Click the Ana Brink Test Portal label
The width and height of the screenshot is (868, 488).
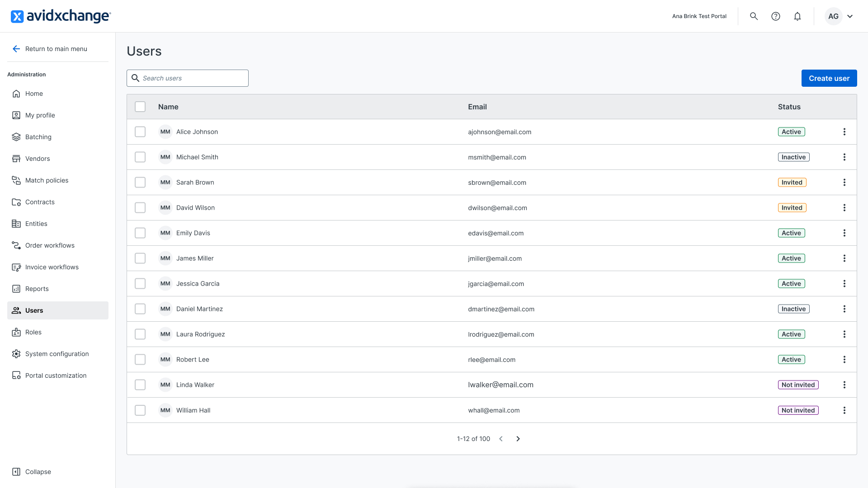(699, 16)
